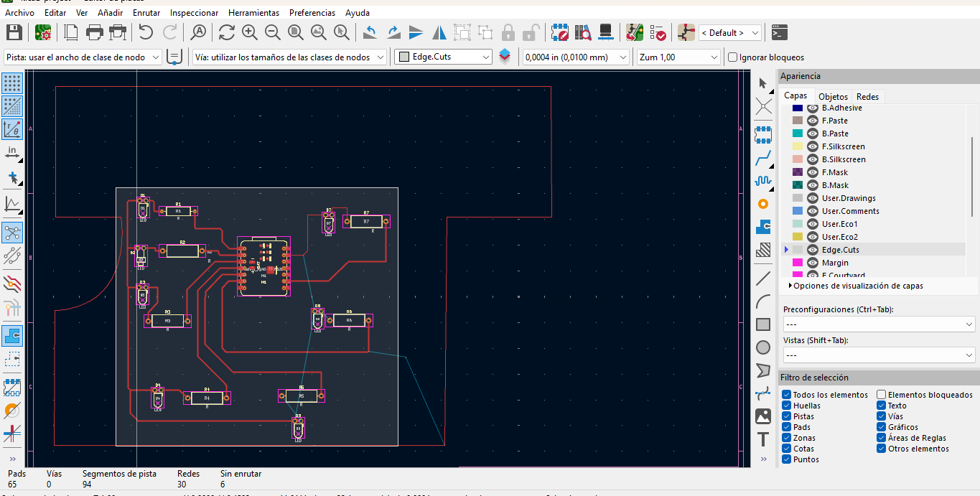The width and height of the screenshot is (980, 496).
Task: Enable Elementos bloqueados filter
Action: click(x=882, y=395)
